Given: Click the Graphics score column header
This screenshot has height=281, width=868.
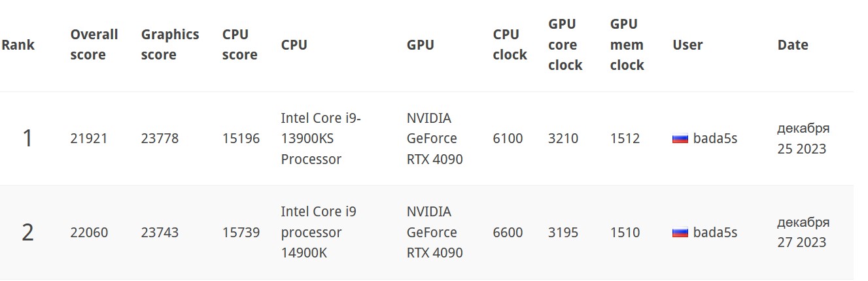Looking at the screenshot, I should coord(170,44).
